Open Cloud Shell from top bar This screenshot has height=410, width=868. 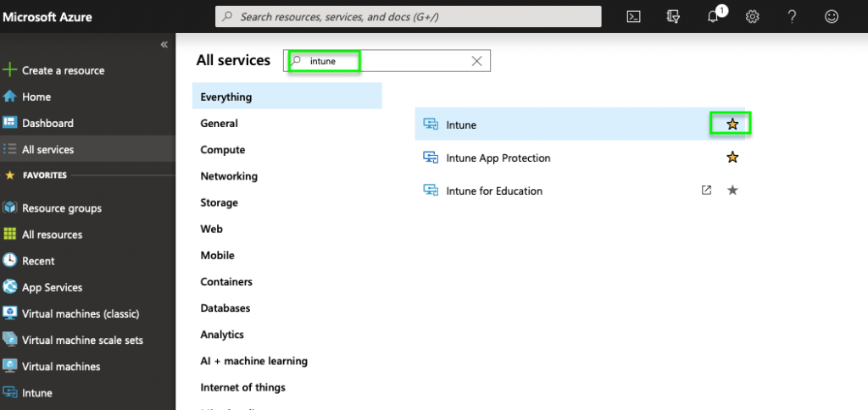point(633,16)
